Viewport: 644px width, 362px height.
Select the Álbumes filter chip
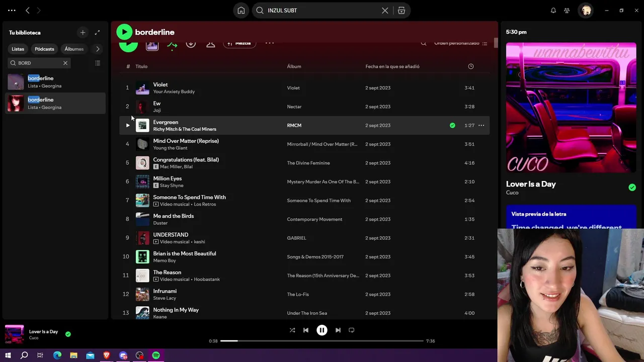point(74,49)
